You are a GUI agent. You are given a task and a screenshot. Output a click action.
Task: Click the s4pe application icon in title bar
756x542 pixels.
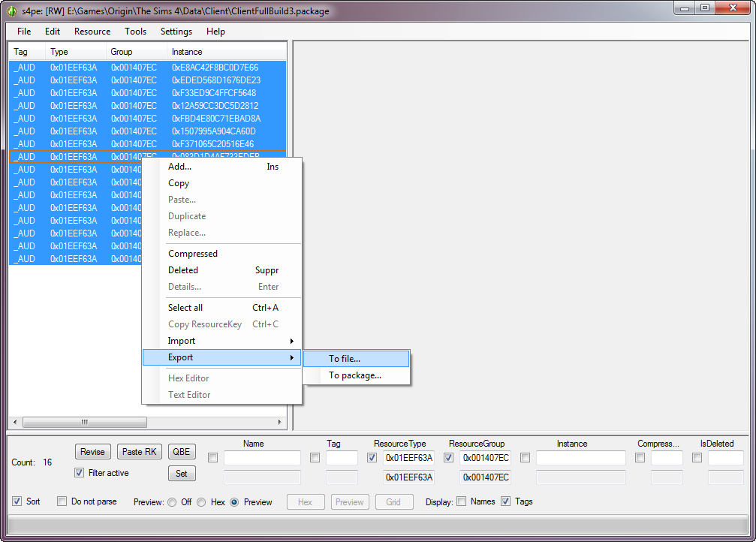(12, 11)
